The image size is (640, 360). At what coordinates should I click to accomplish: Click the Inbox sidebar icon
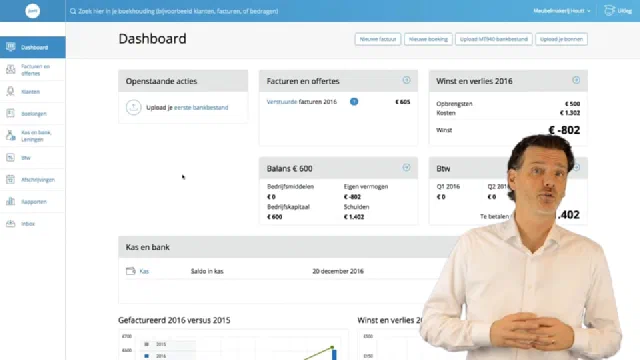tap(11, 223)
